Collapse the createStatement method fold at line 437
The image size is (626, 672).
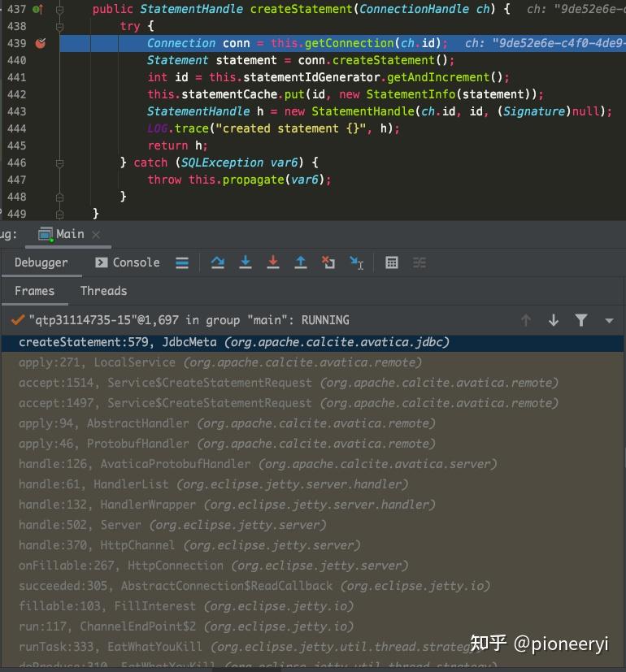click(59, 10)
